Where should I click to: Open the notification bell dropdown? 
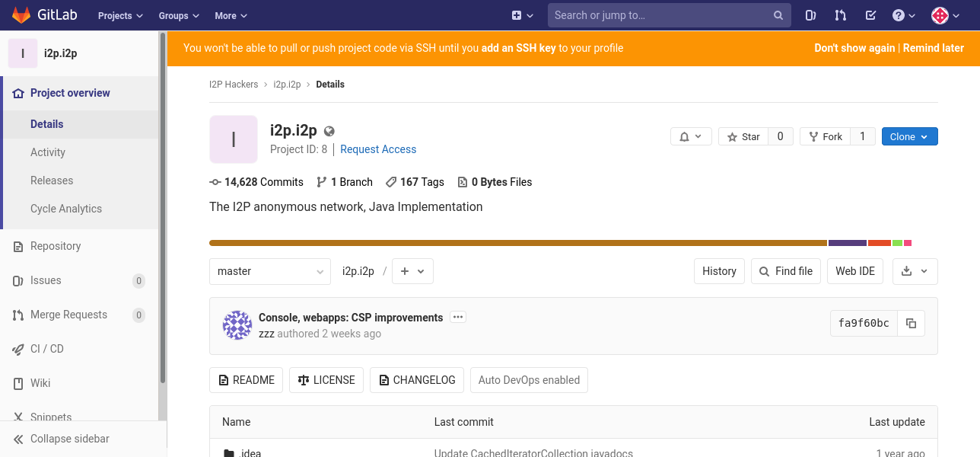coord(691,136)
